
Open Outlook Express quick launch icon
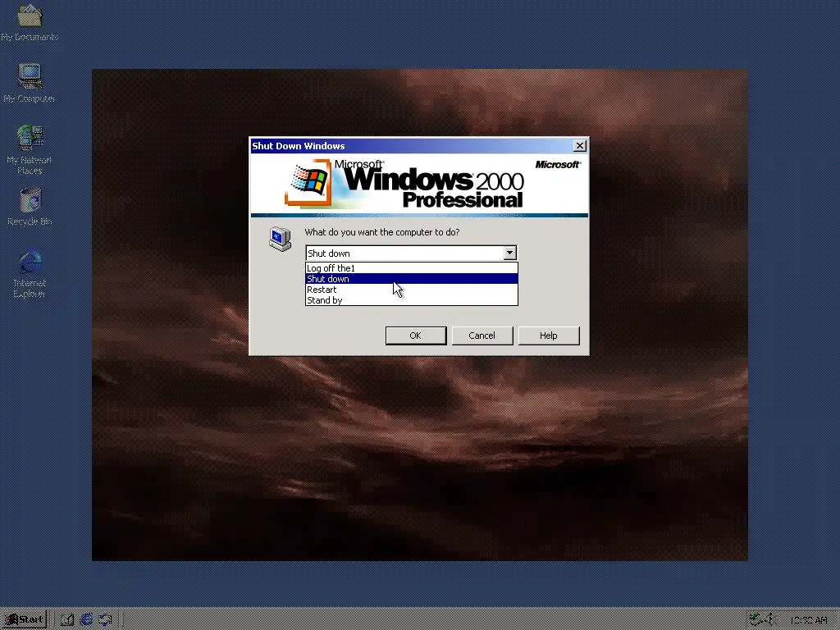coord(106,620)
